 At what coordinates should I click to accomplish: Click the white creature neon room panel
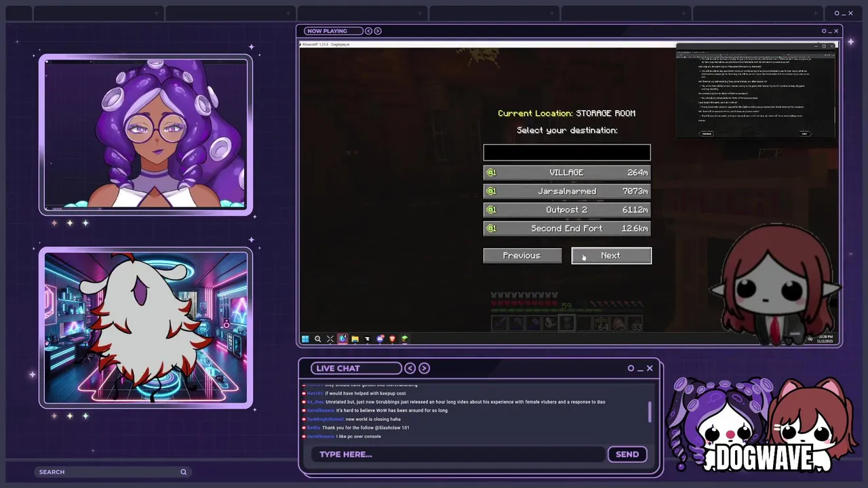[x=146, y=328]
